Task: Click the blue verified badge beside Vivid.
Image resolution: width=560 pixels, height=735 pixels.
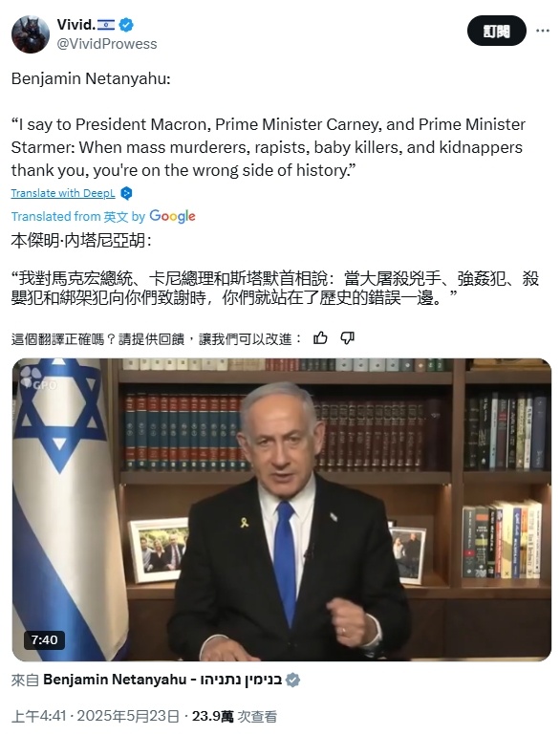Action: point(126,25)
